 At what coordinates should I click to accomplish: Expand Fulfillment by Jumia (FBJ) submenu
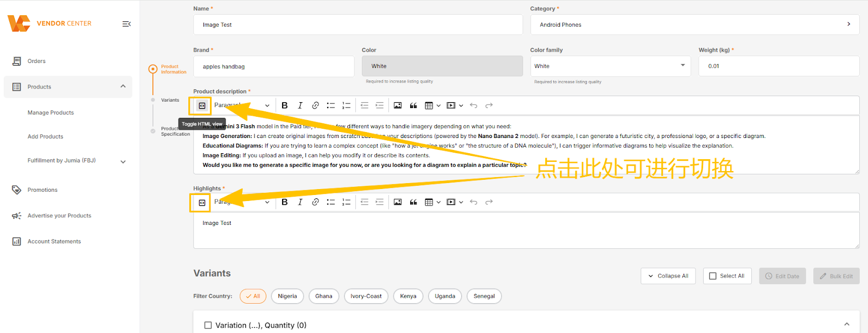point(123,161)
